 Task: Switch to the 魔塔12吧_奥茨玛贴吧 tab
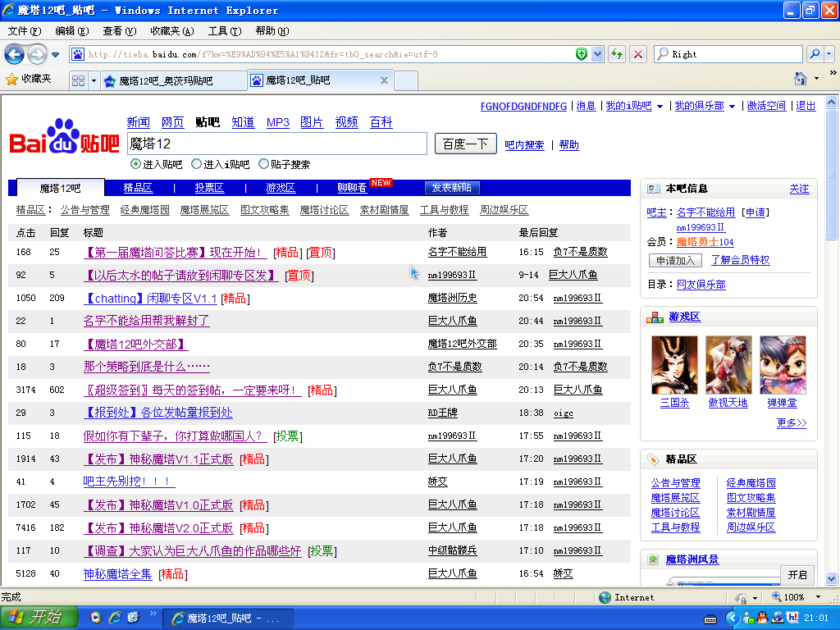click(173, 81)
